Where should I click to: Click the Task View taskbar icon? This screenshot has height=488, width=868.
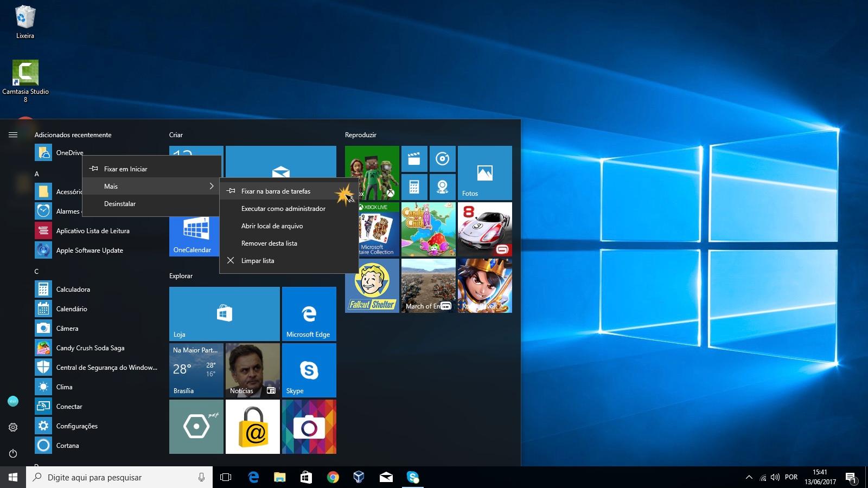click(226, 477)
